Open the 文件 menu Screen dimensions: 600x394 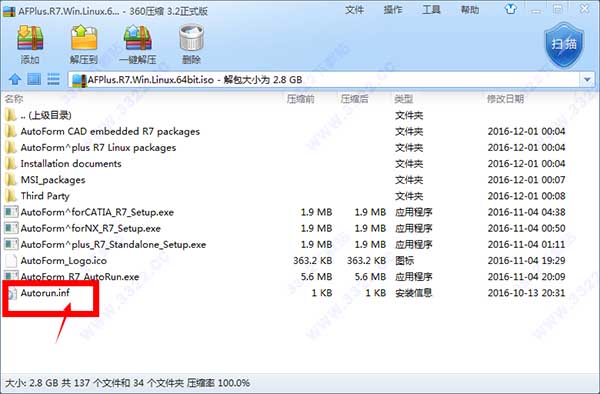point(354,10)
